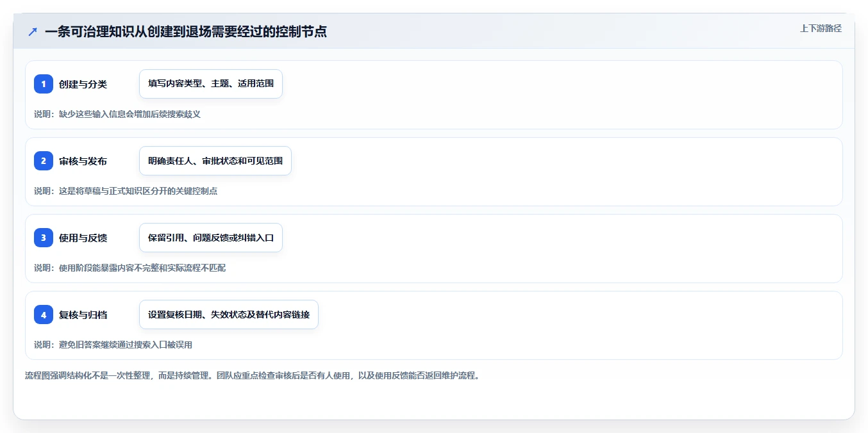Click the footer paragraph starting 流程图强调结构化
868x433 pixels.
coord(253,375)
